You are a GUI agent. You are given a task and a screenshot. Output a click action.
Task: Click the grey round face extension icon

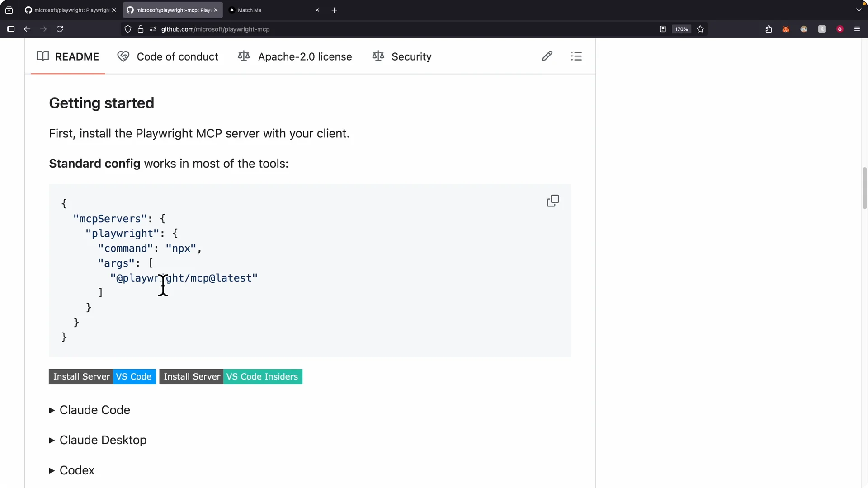[804, 29]
